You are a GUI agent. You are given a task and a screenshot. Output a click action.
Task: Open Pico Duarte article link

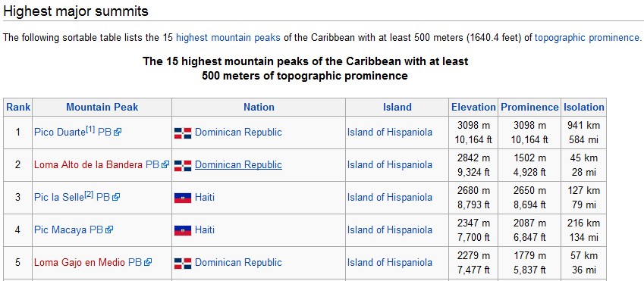(x=60, y=133)
